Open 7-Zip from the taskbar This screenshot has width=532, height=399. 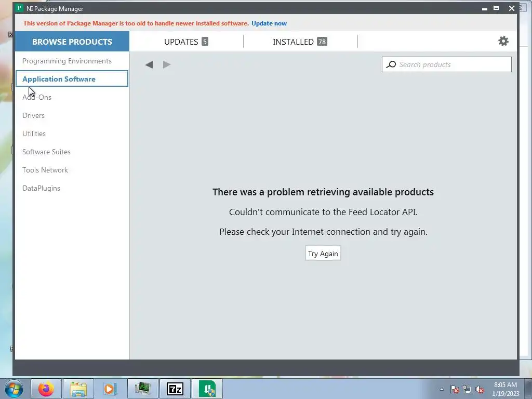point(175,389)
